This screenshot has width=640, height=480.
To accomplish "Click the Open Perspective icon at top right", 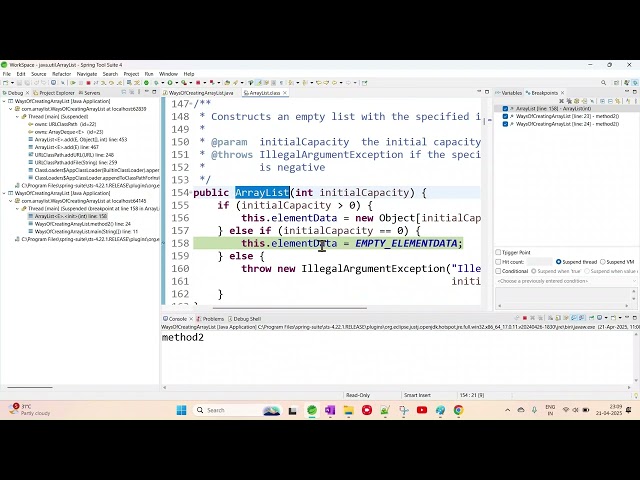I will [x=617, y=82].
